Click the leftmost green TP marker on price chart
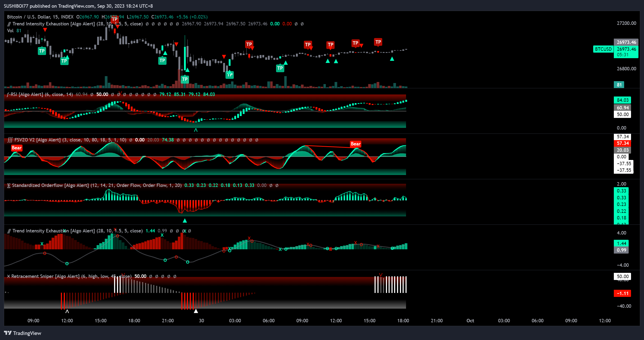Viewport: 644px width, 340px height. point(42,51)
